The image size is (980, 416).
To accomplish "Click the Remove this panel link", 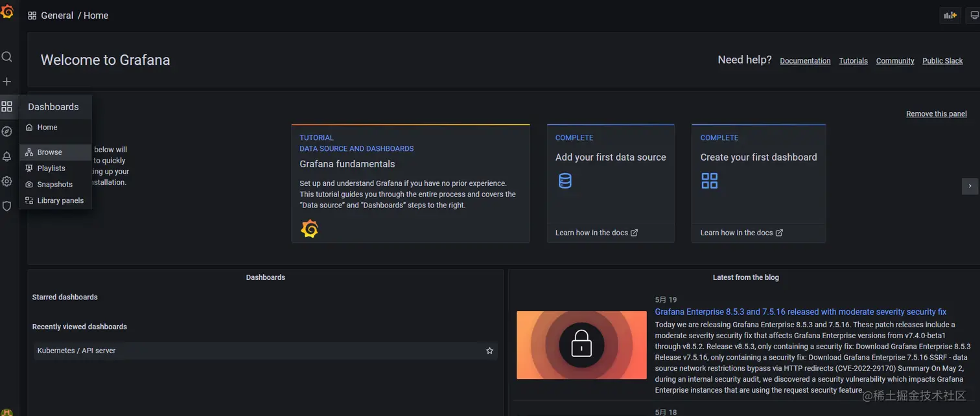I will pos(937,114).
